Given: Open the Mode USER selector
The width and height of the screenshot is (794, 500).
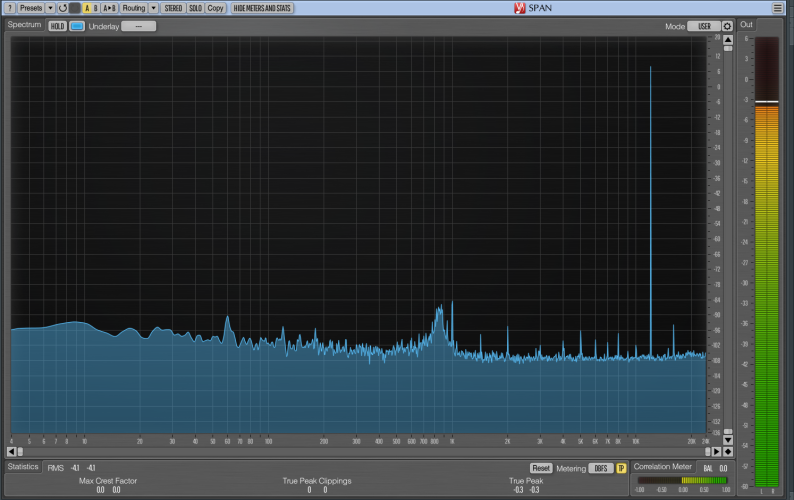Looking at the screenshot, I should click(704, 26).
